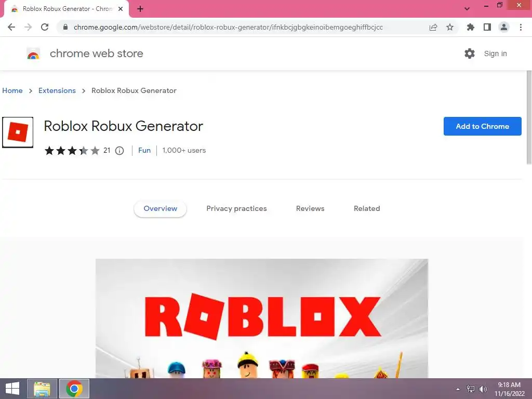The image size is (532, 399).
Task: Click the browser forward arrow
Action: [28, 27]
